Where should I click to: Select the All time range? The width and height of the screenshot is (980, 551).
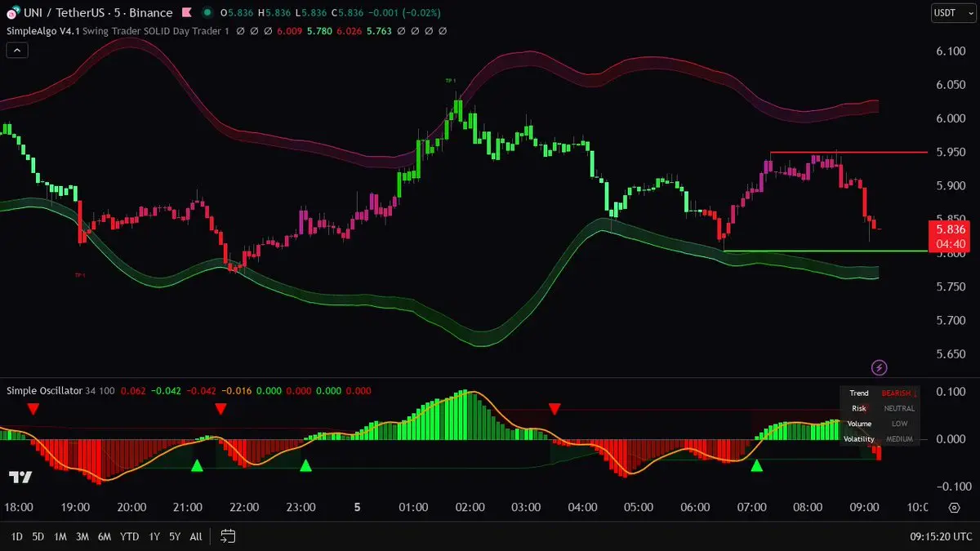(196, 536)
